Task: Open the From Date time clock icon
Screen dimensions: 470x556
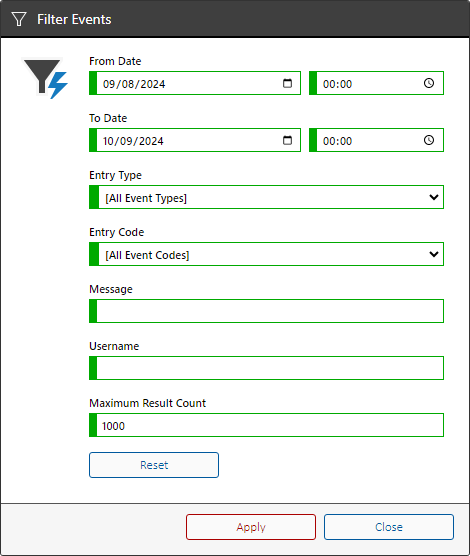Action: pyautogui.click(x=429, y=83)
